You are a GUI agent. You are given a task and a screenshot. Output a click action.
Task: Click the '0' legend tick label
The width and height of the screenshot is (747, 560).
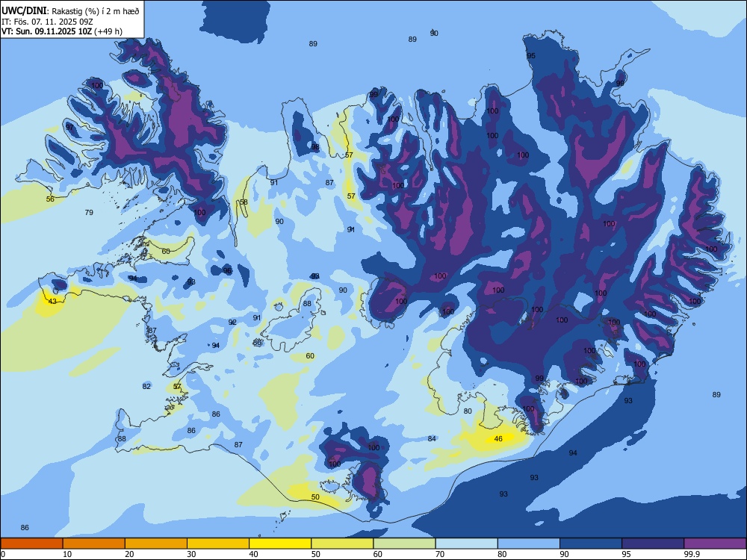tap(3, 554)
